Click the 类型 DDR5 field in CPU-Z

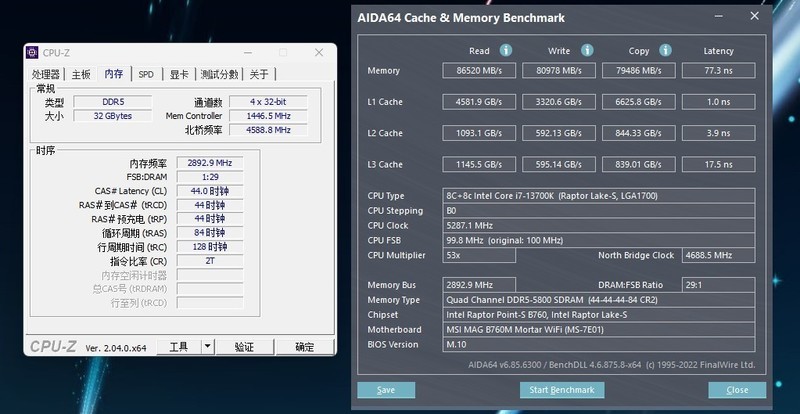click(x=113, y=102)
